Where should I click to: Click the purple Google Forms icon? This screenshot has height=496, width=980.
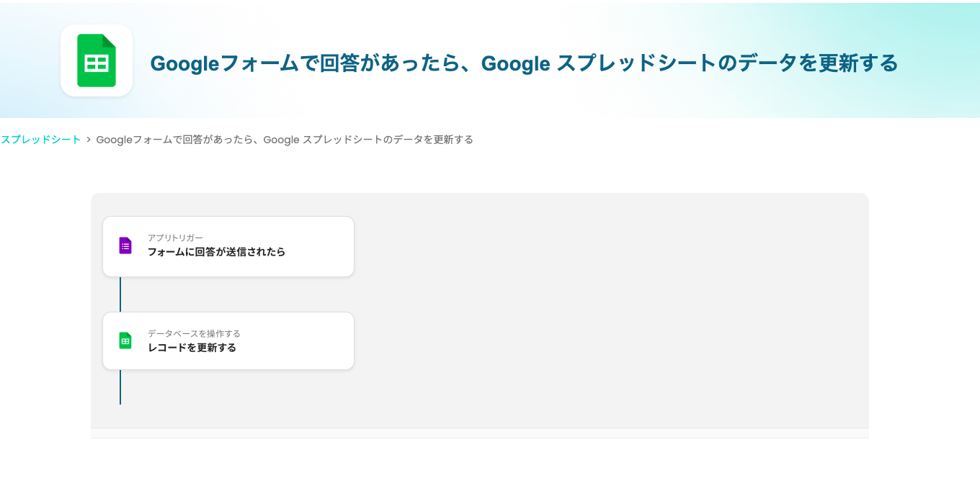point(125,245)
